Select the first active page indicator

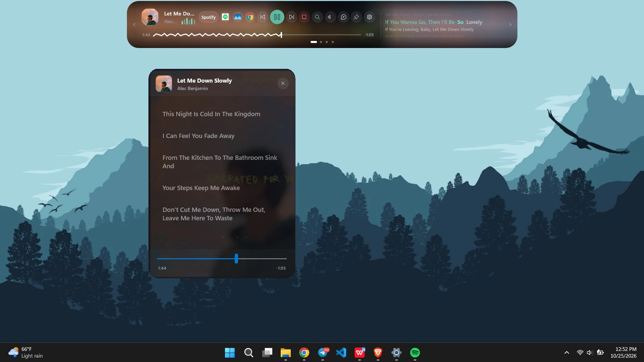(314, 42)
